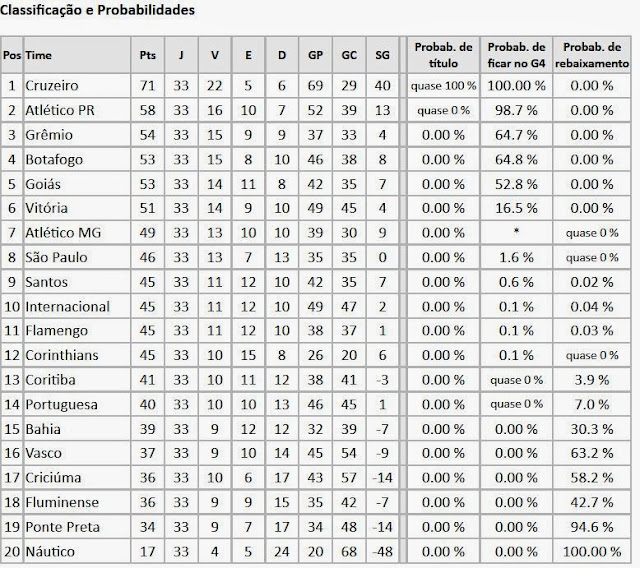Click the Probab. de título header
Screen dimensions: 640x568
[x=443, y=55]
